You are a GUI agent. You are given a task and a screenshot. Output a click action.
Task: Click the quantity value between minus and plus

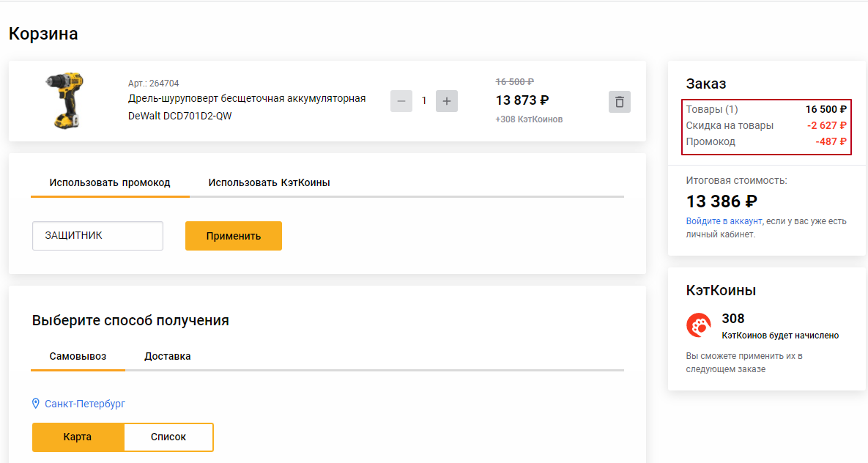pos(424,101)
